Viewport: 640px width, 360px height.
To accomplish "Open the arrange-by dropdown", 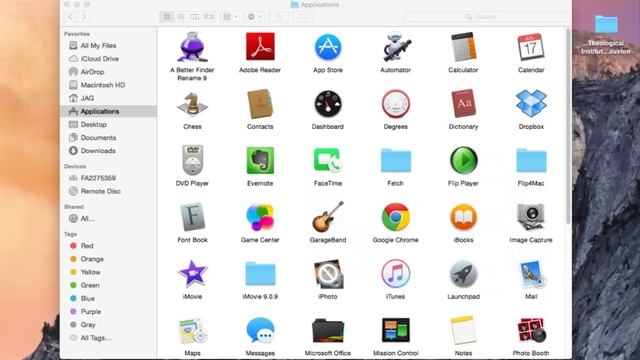I will click(230, 17).
